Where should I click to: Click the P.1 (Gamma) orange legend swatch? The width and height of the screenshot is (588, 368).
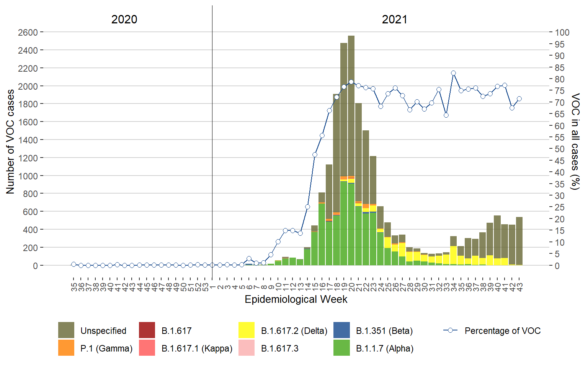click(66, 348)
